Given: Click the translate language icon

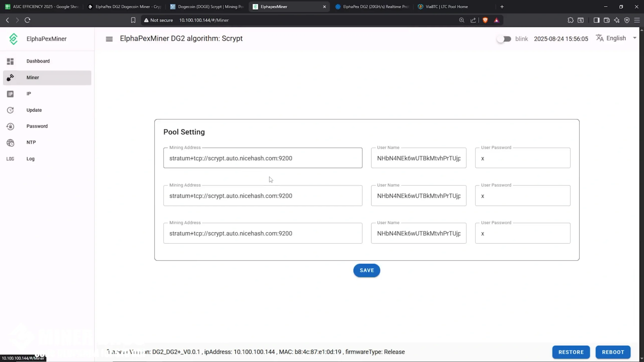Looking at the screenshot, I should 600,38.
